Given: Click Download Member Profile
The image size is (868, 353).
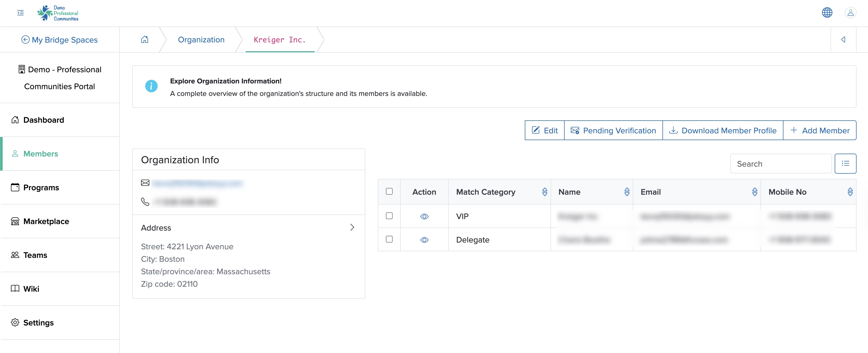Looking at the screenshot, I should click(723, 130).
